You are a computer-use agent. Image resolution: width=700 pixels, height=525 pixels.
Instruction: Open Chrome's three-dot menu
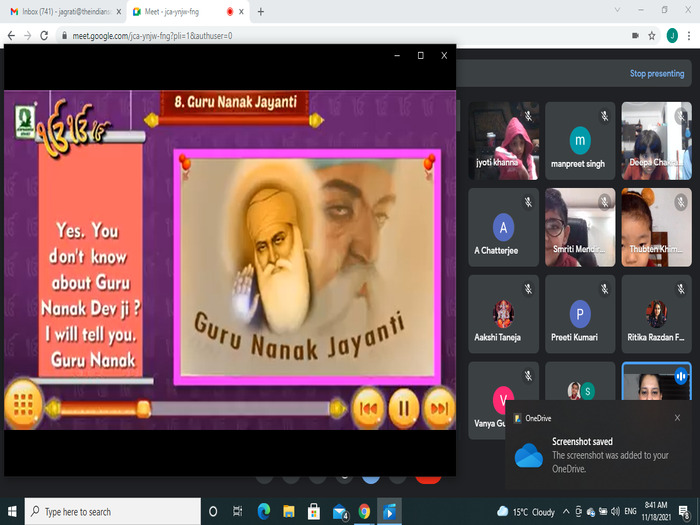(x=689, y=36)
